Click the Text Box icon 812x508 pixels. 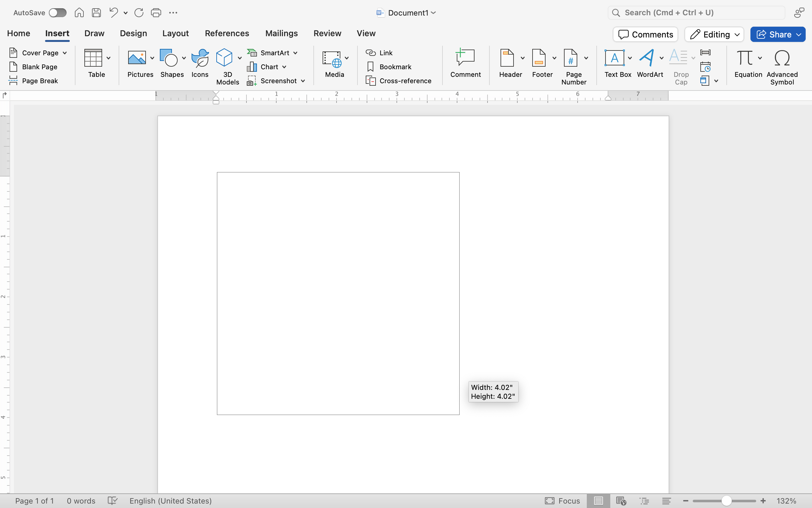tap(614, 58)
